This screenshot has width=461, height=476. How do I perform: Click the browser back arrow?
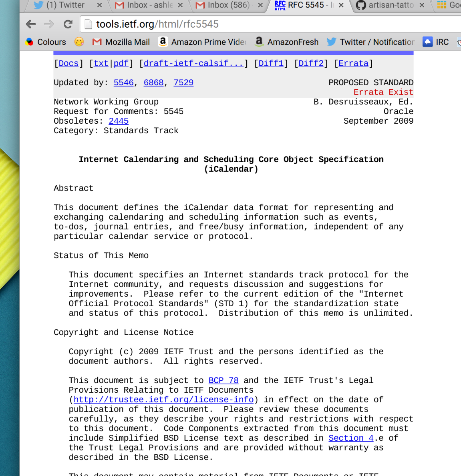31,24
